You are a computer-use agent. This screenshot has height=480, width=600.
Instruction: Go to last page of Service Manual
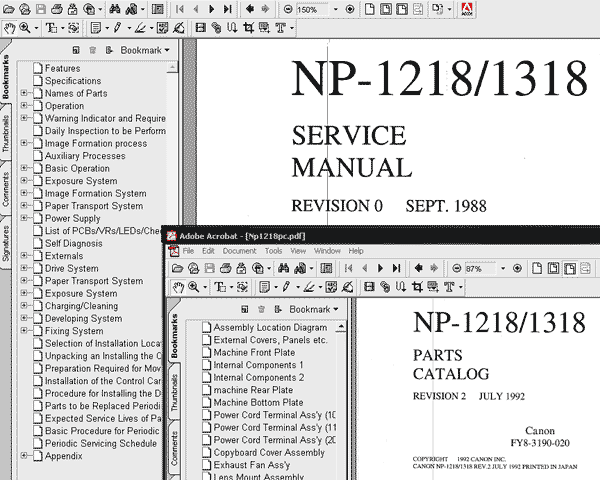point(228,9)
